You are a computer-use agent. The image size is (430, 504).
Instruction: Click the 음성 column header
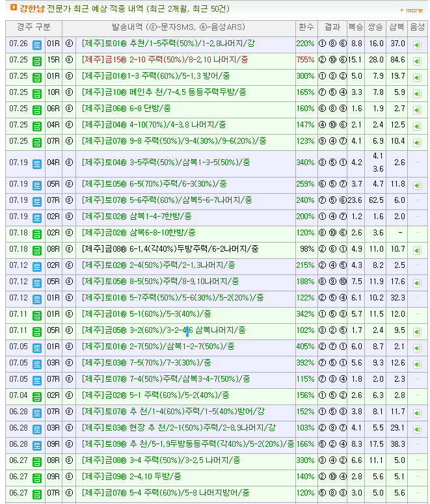[x=416, y=27]
